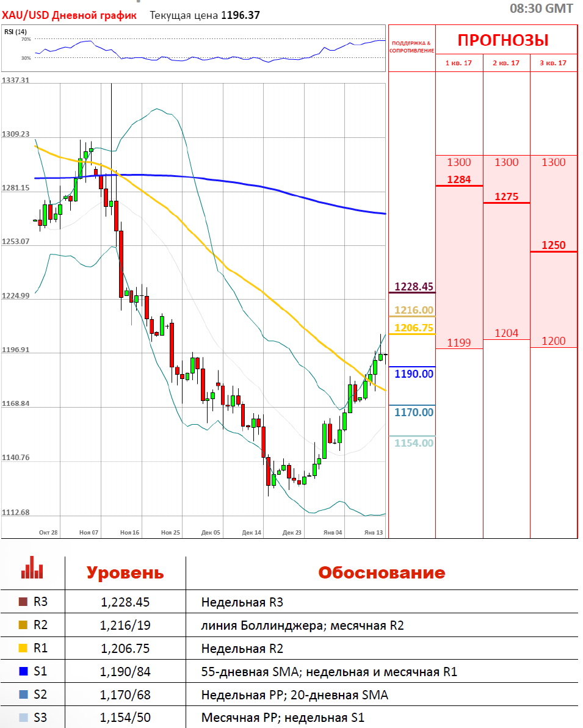Image resolution: width=583 pixels, height=728 pixels.
Task: Click the R3 dark red color swatch
Action: [24, 602]
